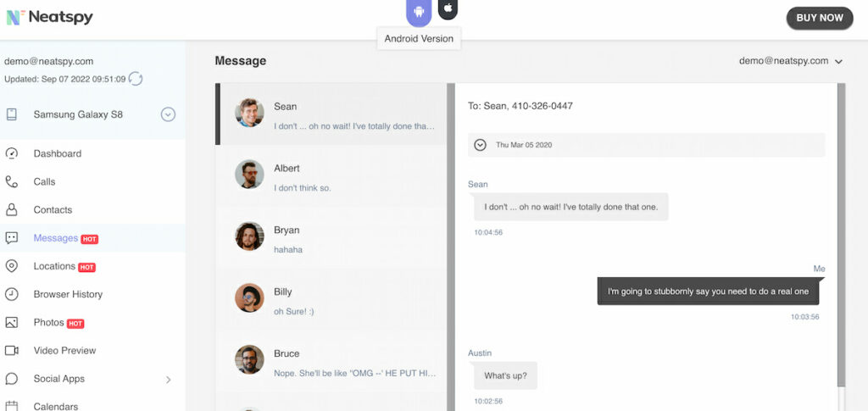Expand the Social Apps submenu arrow
Screen dimensions: 868x411
[x=169, y=380]
